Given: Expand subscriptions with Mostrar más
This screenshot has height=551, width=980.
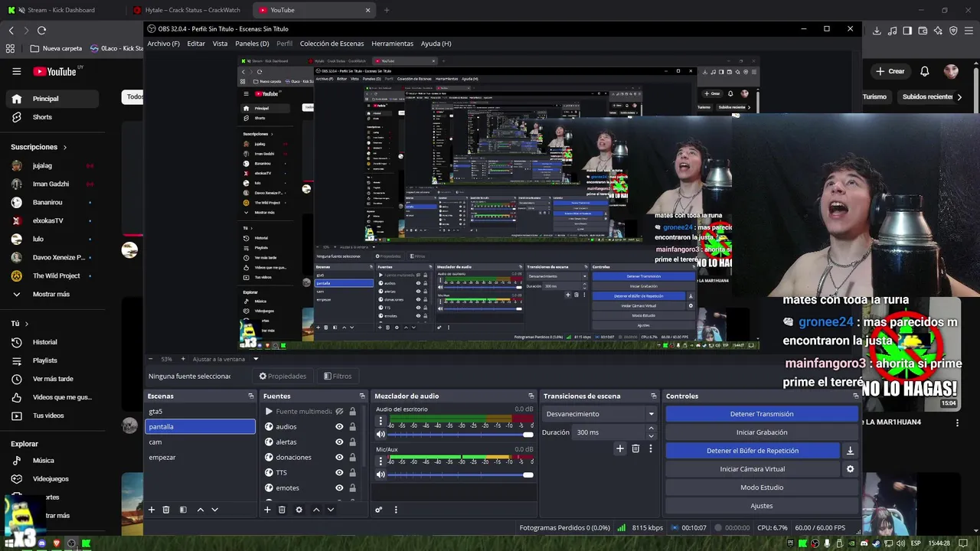Looking at the screenshot, I should point(51,294).
